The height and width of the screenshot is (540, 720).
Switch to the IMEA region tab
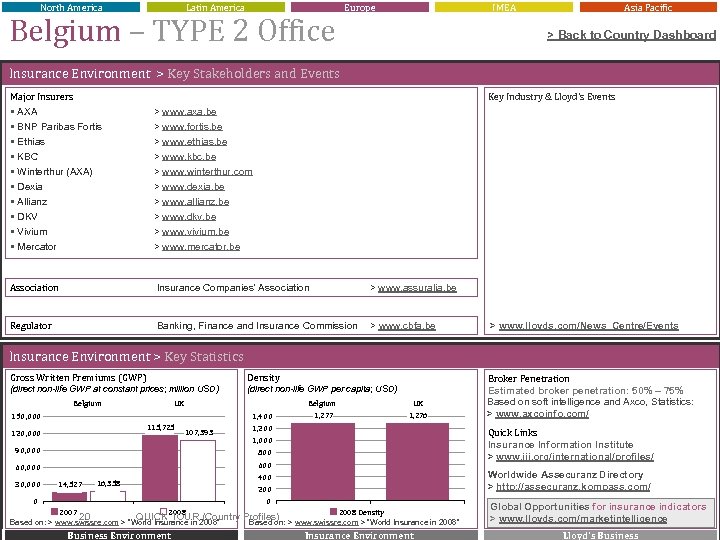click(x=504, y=7)
